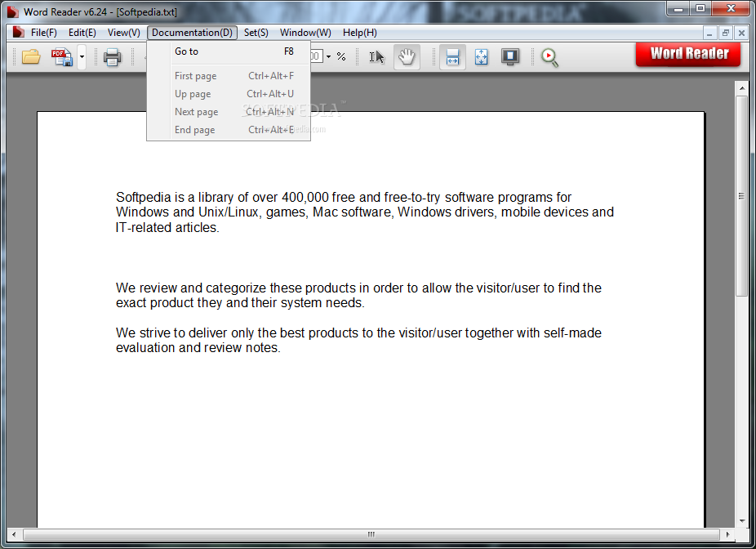Minimize the inner document window
Viewport: 756px width, 549px height.
point(709,33)
